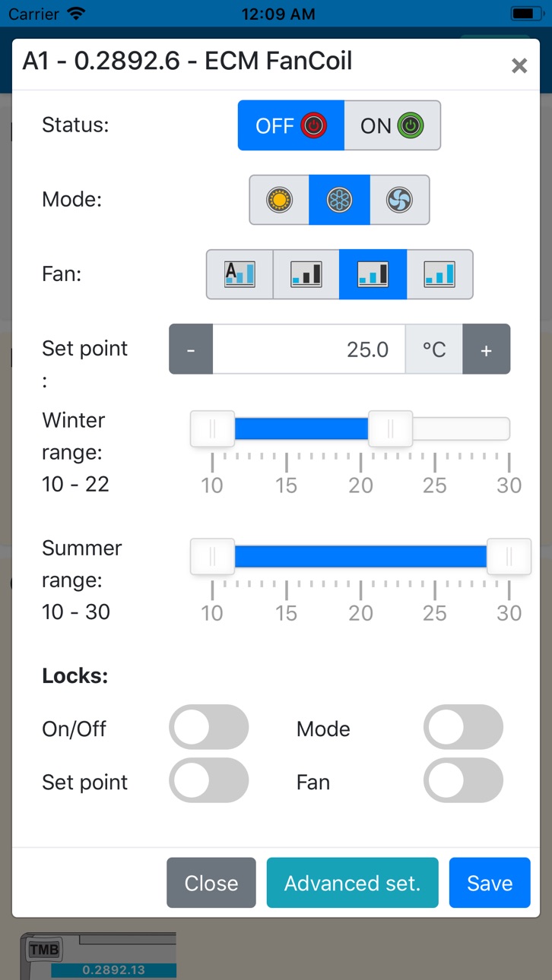The width and height of the screenshot is (552, 980).
Task: Dismiss dialog with the Close button
Action: click(211, 883)
